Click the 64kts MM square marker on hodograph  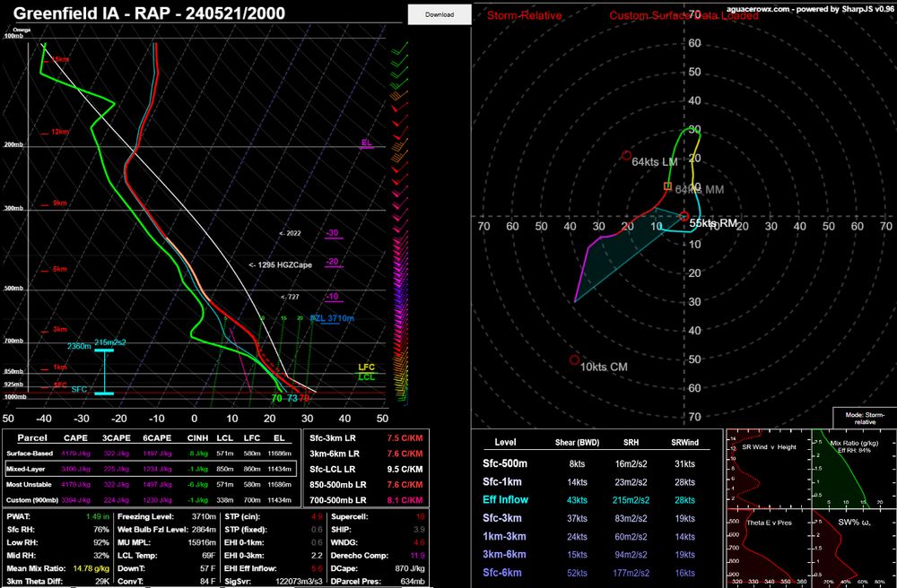[667, 186]
